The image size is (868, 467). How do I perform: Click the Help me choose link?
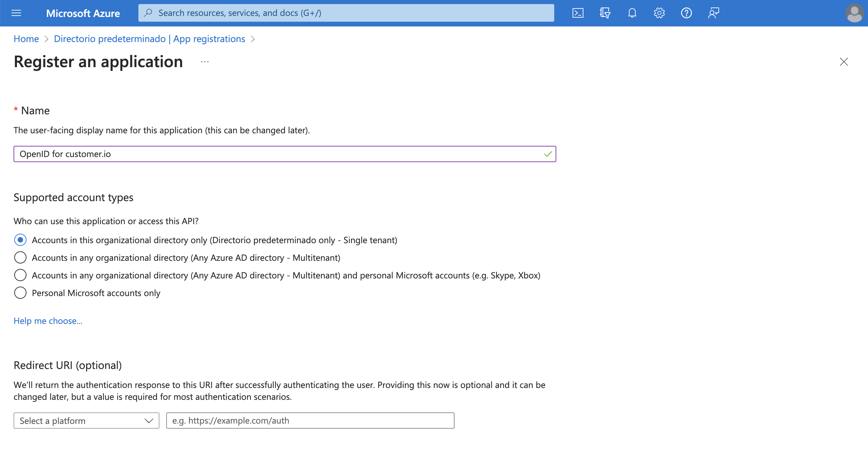[x=48, y=321]
